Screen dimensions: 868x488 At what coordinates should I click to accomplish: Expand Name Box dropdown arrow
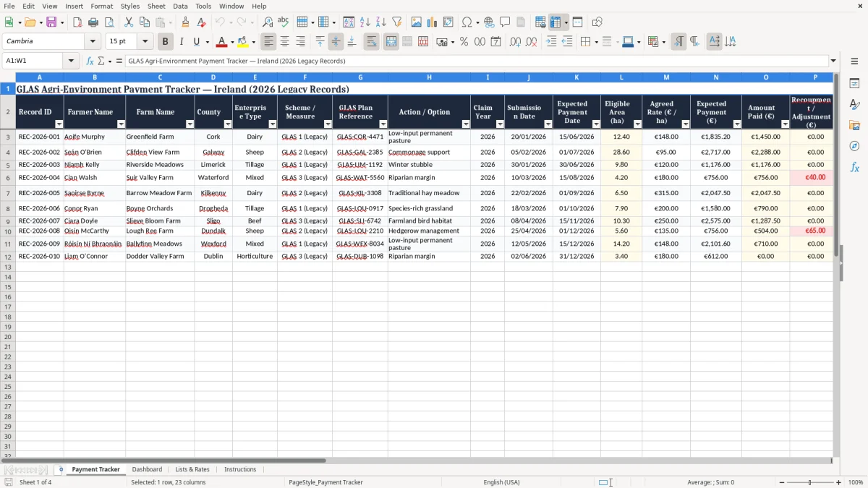pos(71,61)
